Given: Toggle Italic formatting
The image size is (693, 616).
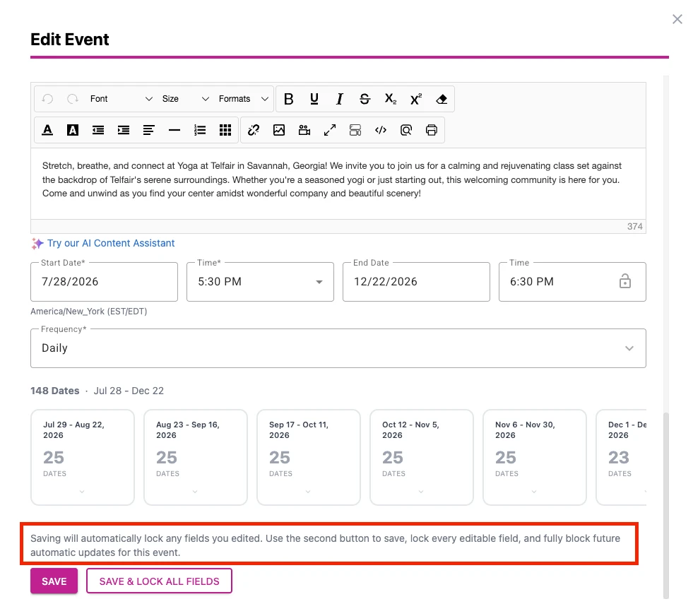Looking at the screenshot, I should pos(339,99).
